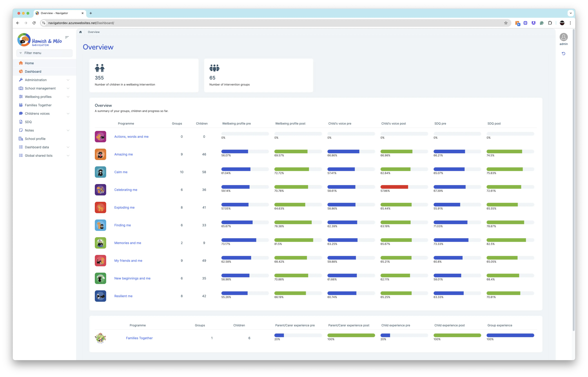Expand the Dashboard data section
Viewport: 588px width, 377px height.
click(68, 147)
